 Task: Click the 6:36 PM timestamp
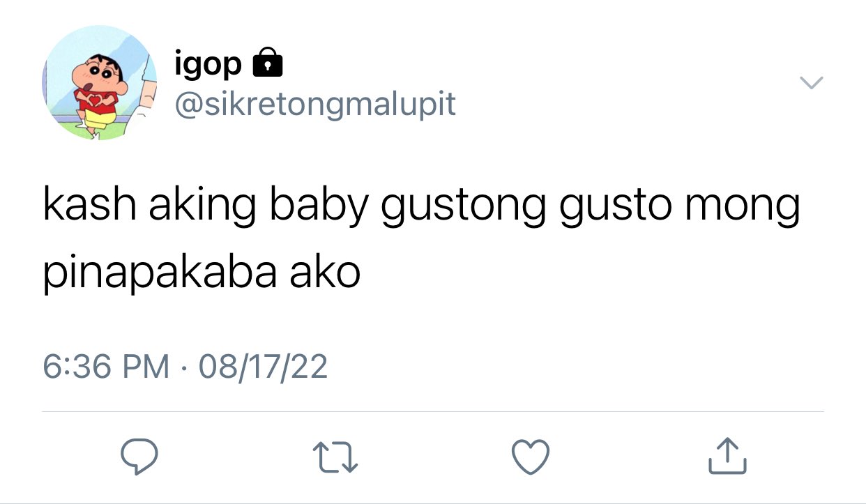106,367
